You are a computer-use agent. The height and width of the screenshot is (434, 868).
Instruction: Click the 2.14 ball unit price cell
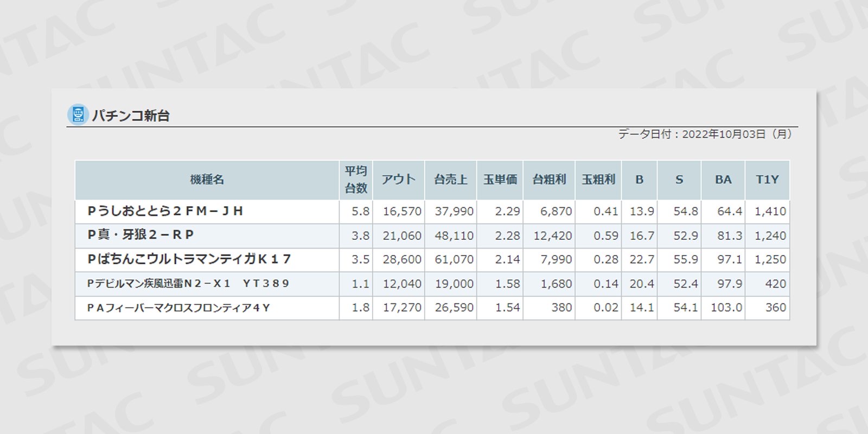click(500, 260)
